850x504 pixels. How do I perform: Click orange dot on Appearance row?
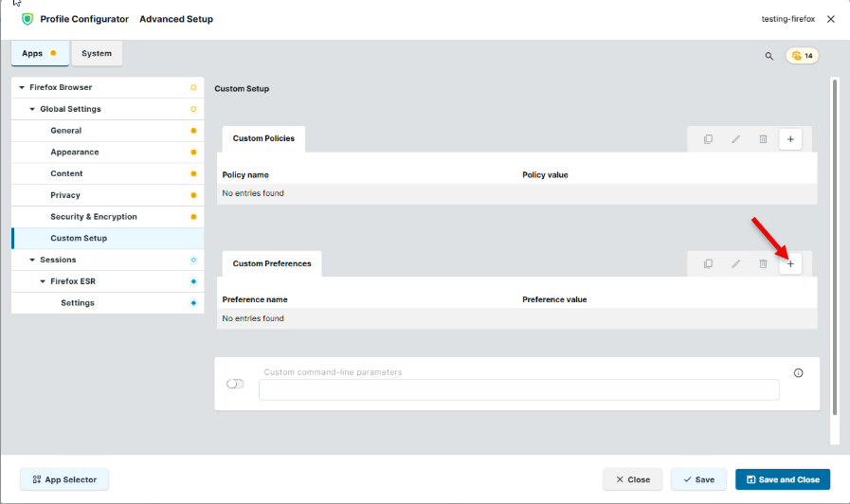[x=193, y=153]
